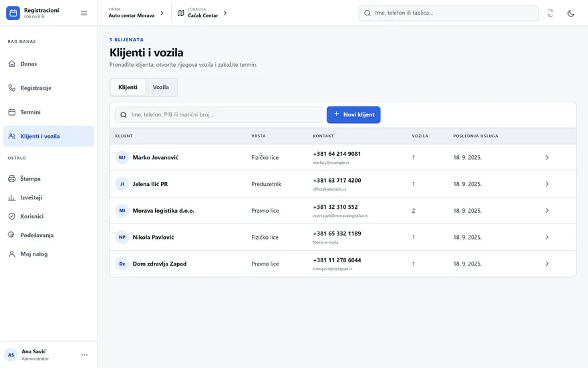Click the AS avatar for Ana Savić

(11, 355)
